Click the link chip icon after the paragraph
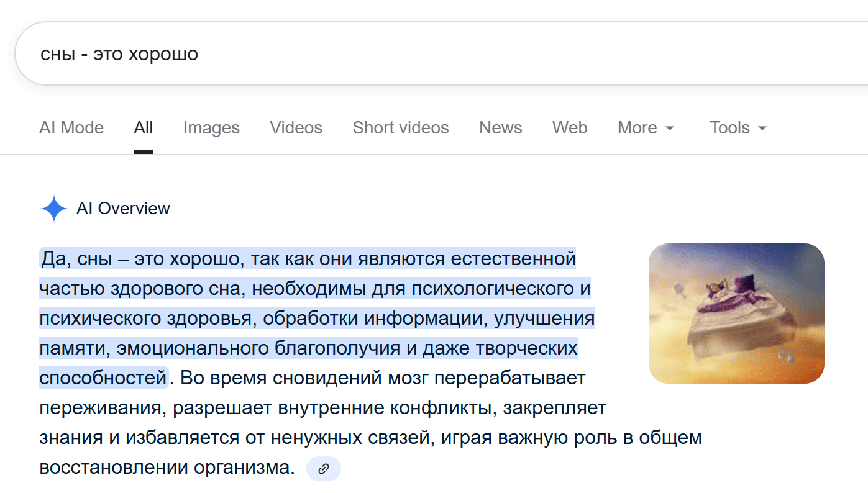The height and width of the screenshot is (493, 868). pos(323,469)
